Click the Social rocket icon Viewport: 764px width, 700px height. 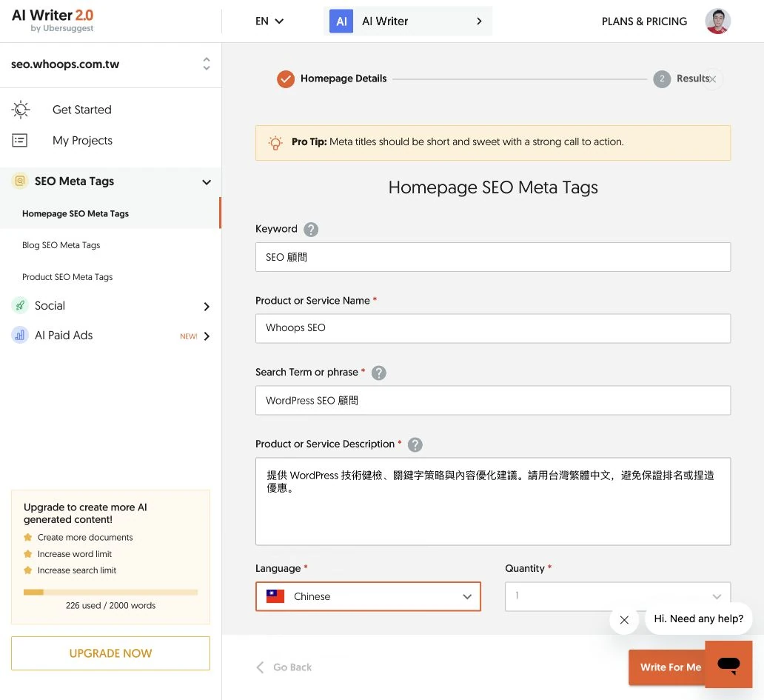click(19, 306)
